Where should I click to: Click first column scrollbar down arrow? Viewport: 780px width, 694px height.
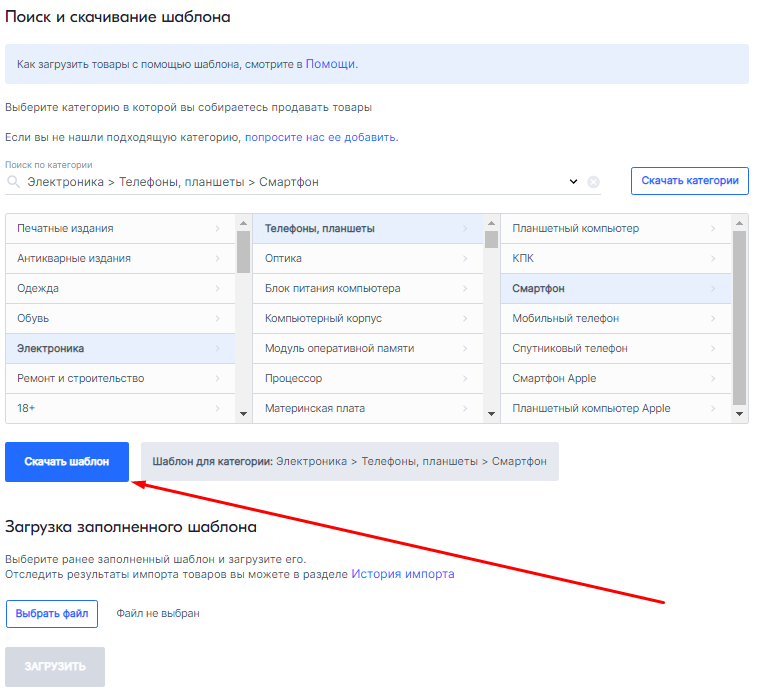(x=243, y=414)
